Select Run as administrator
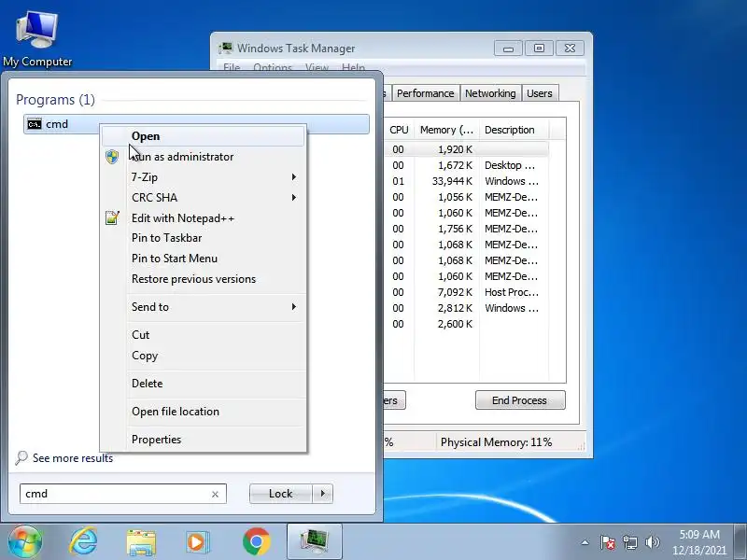The width and height of the screenshot is (747, 560). (x=203, y=157)
